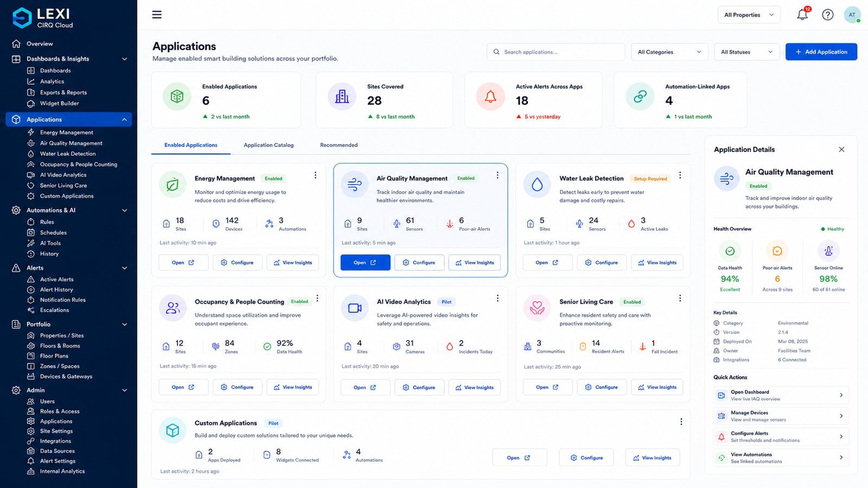This screenshot has width=868, height=488.
Task: Click the Enabled Applications box icon
Action: tap(177, 97)
